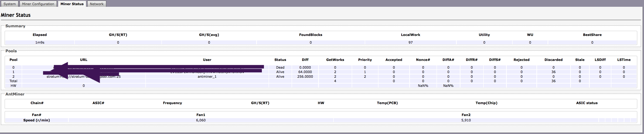This screenshot has width=644, height=134.
Task: Click the FoundBlocks header in Summary
Action: point(310,35)
